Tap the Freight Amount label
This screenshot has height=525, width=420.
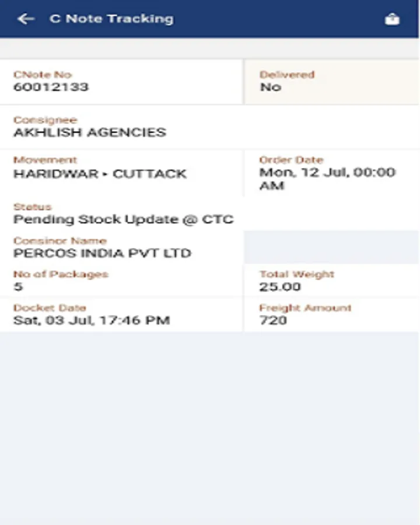305,307
